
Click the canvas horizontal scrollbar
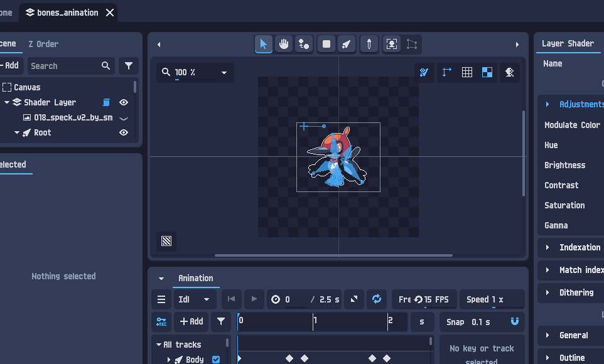333,255
